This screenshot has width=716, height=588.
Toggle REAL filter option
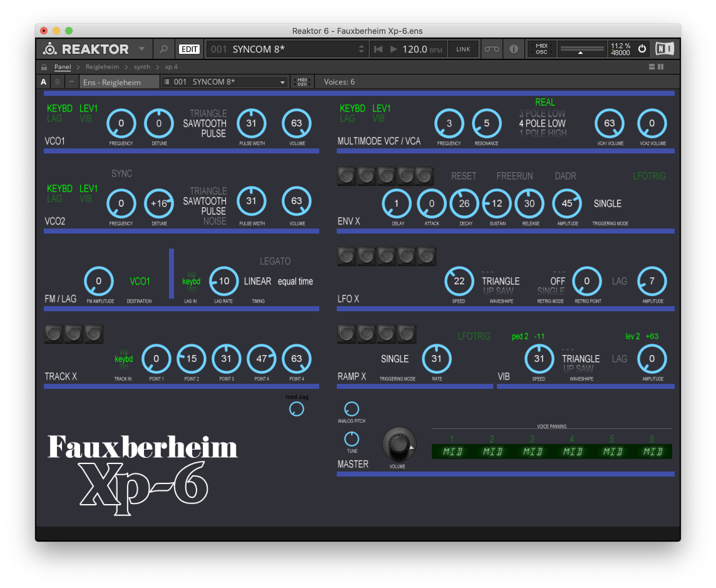click(x=545, y=102)
